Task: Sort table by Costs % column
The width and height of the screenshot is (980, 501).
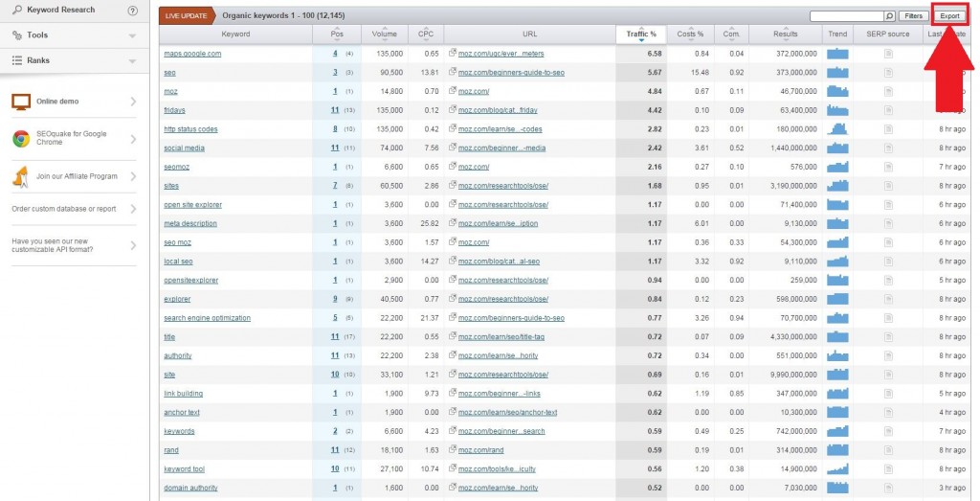Action: tap(690, 34)
